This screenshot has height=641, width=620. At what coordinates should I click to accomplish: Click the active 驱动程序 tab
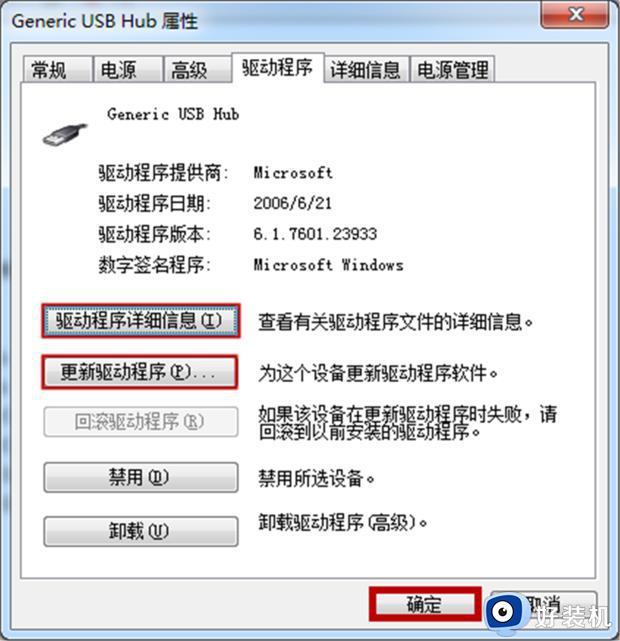[x=278, y=68]
